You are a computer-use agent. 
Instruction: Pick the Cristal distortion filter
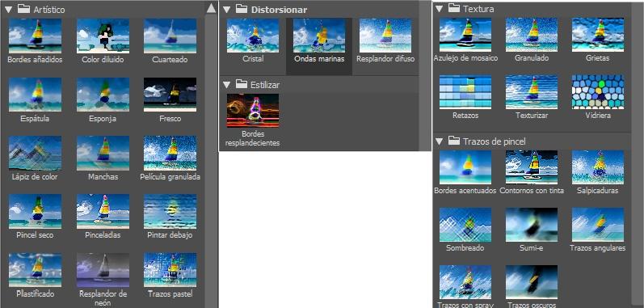click(x=253, y=36)
